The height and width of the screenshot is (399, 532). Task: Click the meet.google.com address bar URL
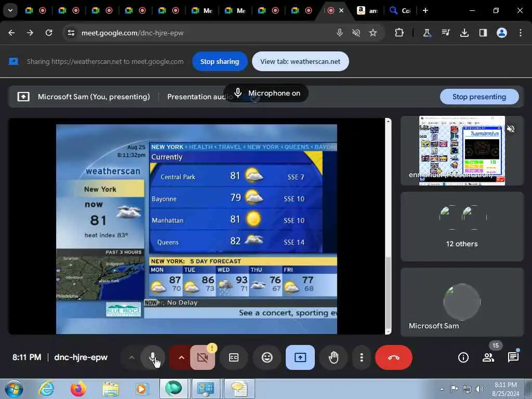click(132, 33)
